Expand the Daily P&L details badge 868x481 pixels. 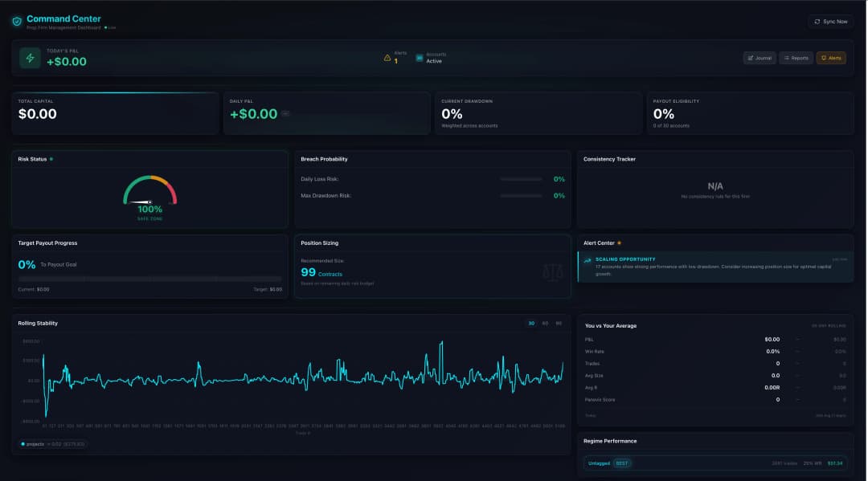[285, 114]
